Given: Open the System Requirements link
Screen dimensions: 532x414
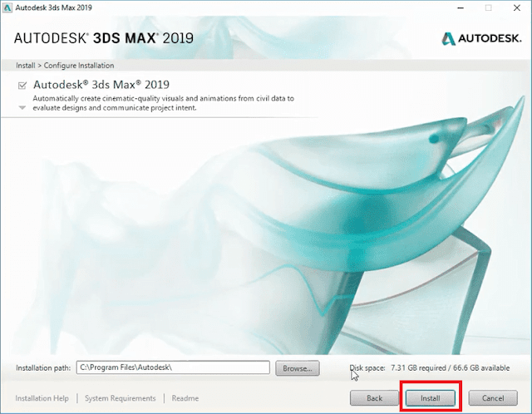Looking at the screenshot, I should pyautogui.click(x=120, y=398).
